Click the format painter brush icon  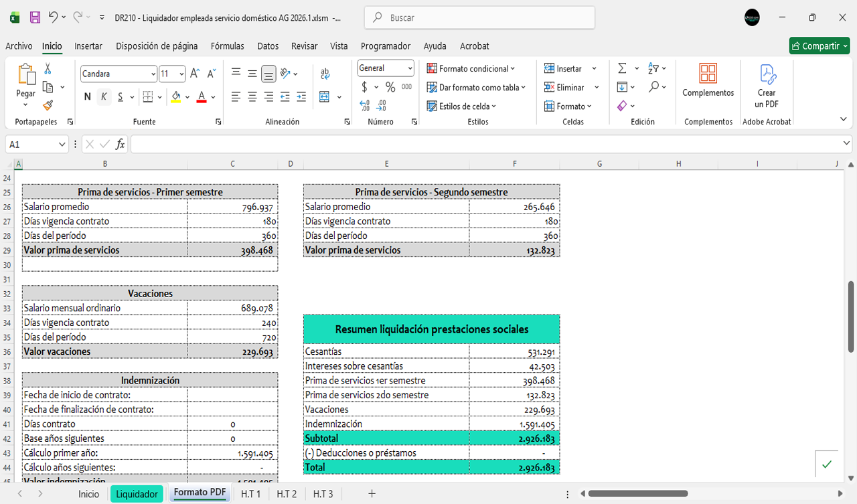click(48, 105)
